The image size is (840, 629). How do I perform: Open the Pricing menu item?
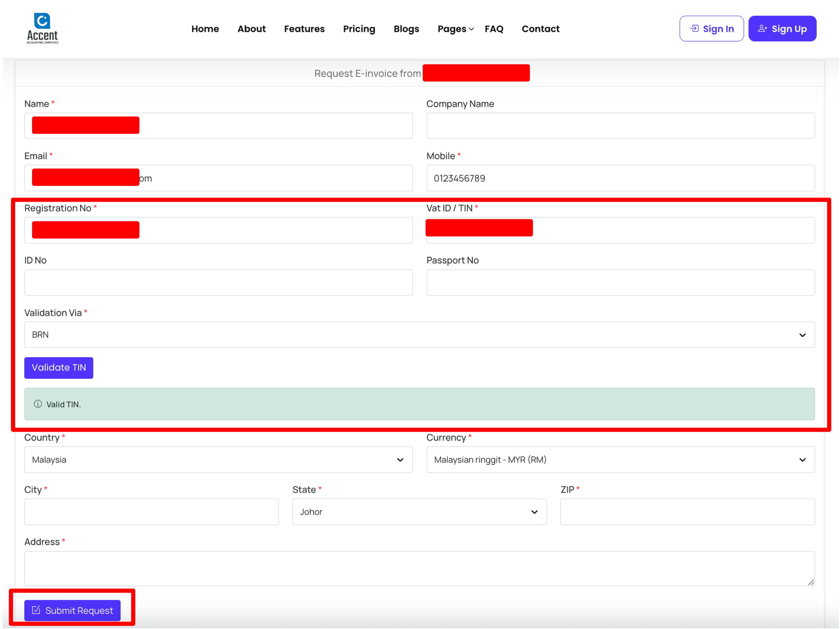(359, 29)
